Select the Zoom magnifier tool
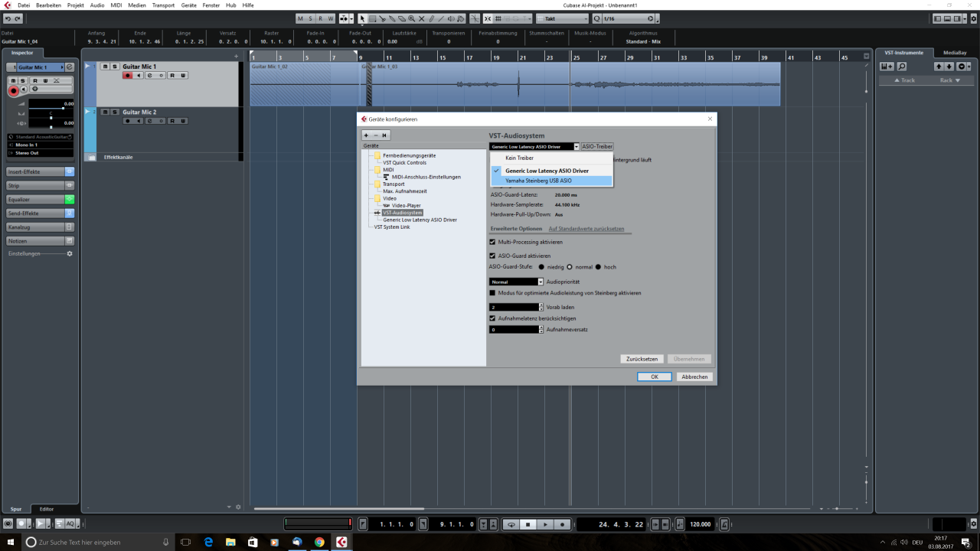The width and height of the screenshot is (980, 551). pos(411,18)
